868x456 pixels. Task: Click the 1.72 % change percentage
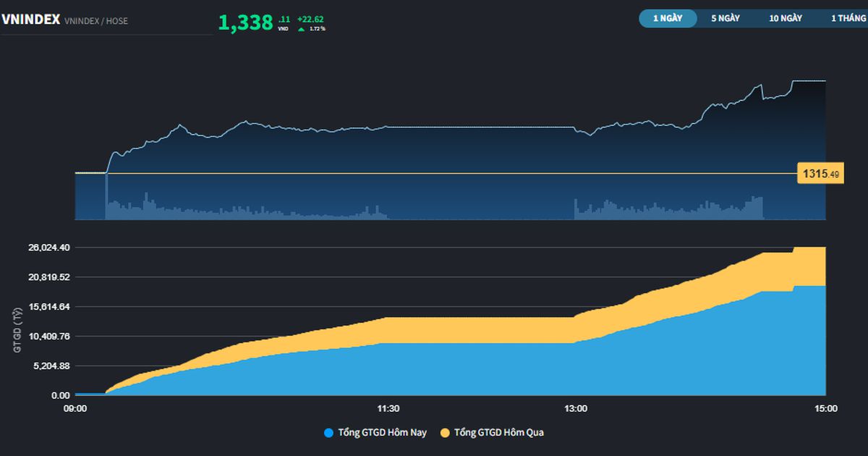coord(318,29)
